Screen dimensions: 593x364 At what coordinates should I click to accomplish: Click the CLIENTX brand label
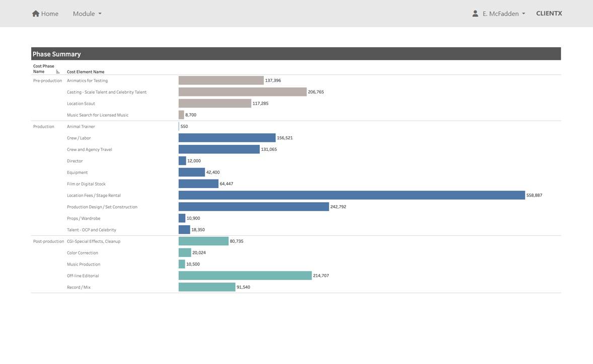549,13
